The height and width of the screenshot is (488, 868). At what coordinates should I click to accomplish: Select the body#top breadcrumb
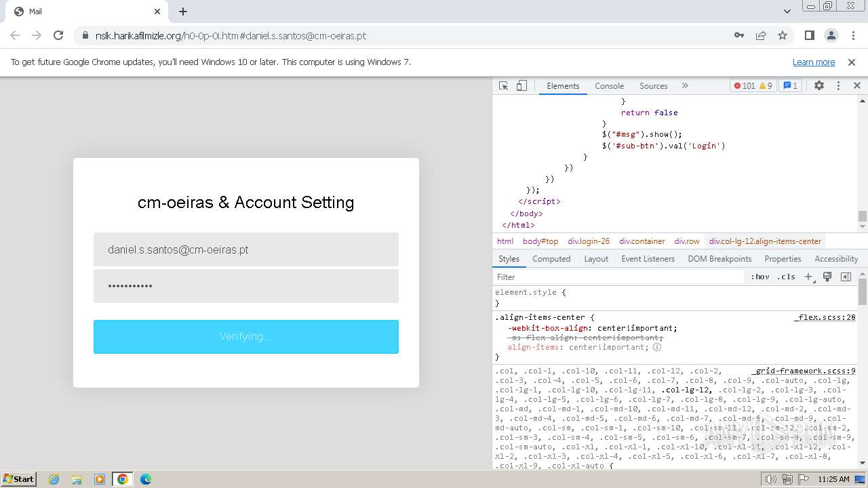coord(540,241)
